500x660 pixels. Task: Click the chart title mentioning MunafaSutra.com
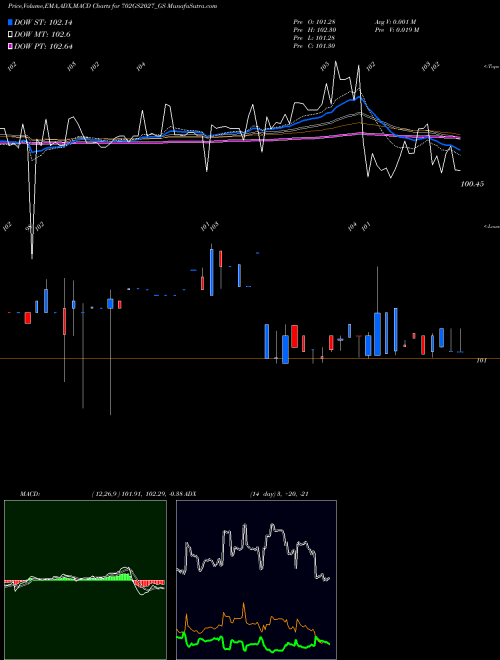112,6
